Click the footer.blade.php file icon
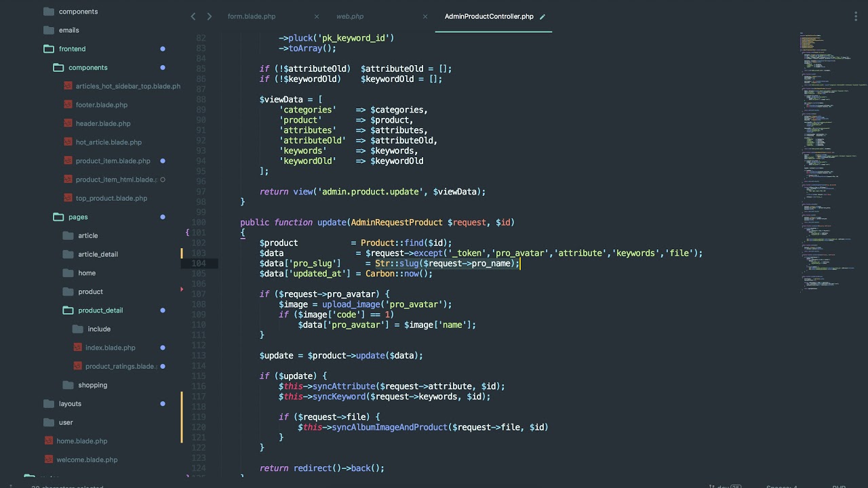868x488 pixels. click(68, 105)
